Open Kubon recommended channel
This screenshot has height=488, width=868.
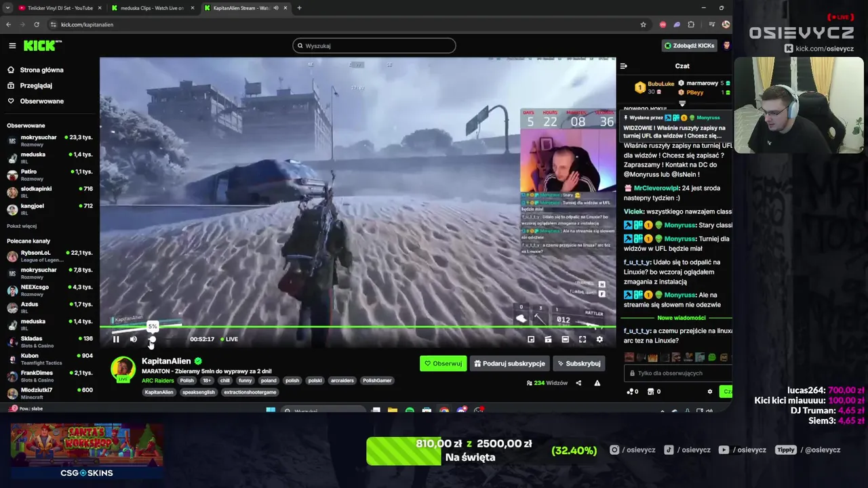tap(50, 359)
